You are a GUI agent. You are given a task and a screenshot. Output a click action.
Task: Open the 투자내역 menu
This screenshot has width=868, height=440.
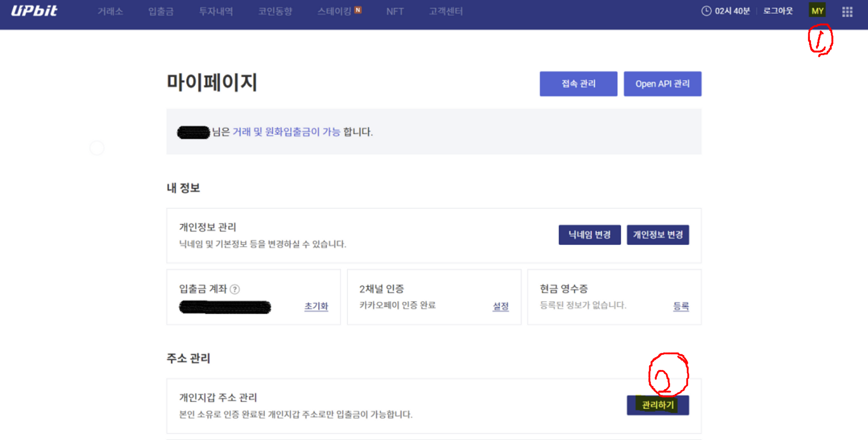click(x=216, y=11)
